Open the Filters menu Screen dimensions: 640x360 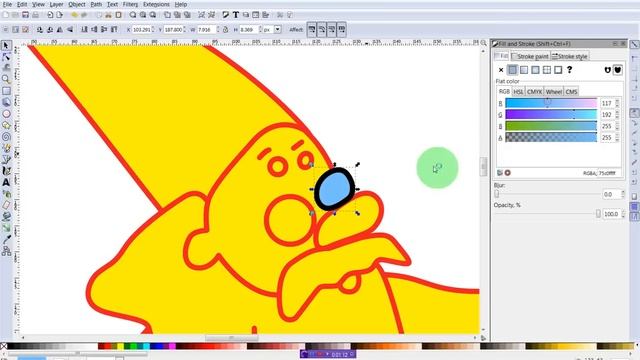pos(130,4)
